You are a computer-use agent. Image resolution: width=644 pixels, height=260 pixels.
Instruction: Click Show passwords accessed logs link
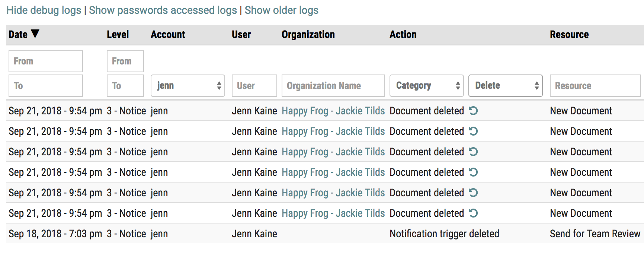(163, 10)
